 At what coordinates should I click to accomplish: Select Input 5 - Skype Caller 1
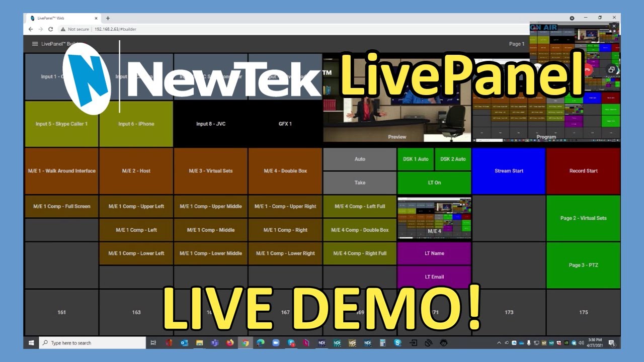tap(61, 124)
